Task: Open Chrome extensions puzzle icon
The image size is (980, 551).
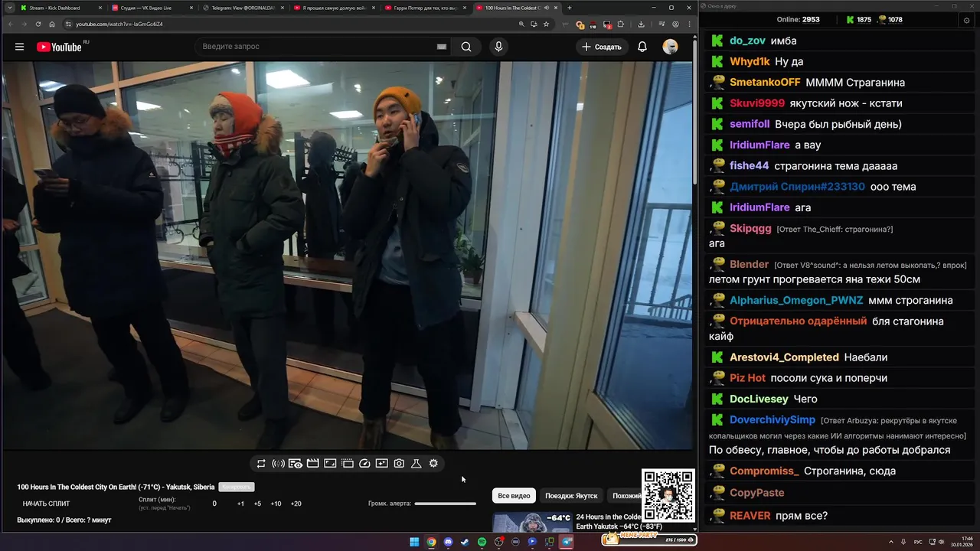Action: (620, 24)
